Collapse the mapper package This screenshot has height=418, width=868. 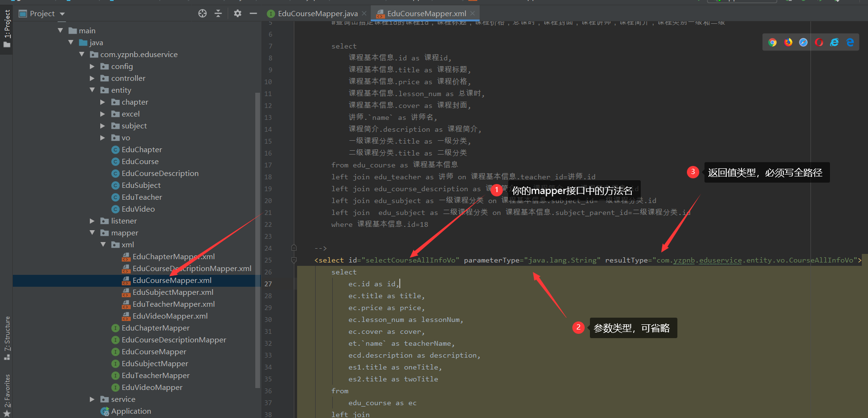(92, 233)
